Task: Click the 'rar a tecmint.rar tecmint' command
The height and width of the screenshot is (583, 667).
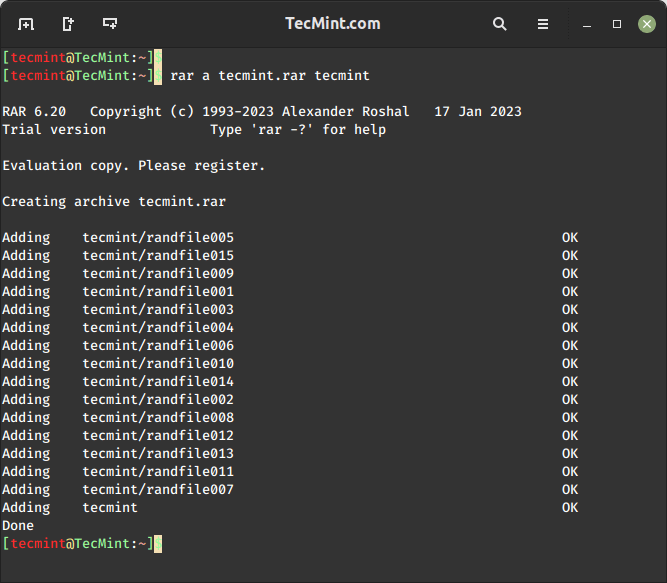Action: (270, 76)
